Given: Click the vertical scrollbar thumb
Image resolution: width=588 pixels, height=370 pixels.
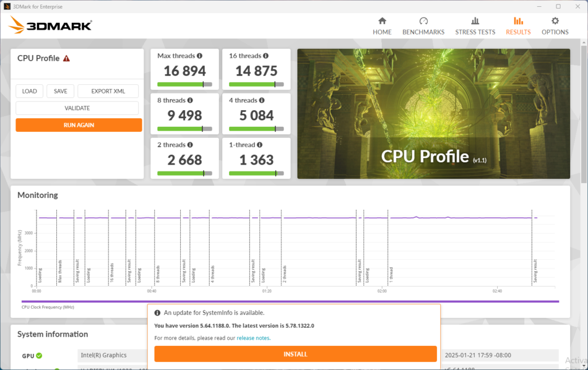Looking at the screenshot, I should (583, 114).
